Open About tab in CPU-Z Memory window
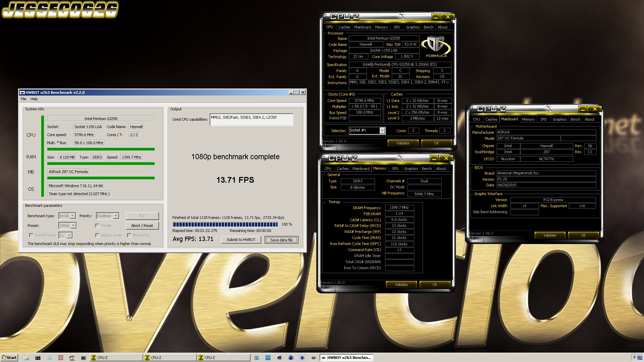Screen dimensions: 644x362 click(441, 169)
